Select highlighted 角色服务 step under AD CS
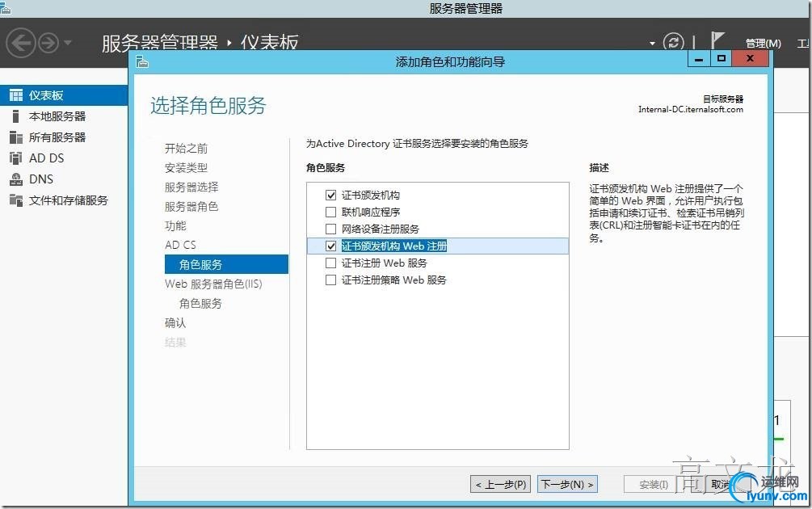812x509 pixels. point(226,264)
